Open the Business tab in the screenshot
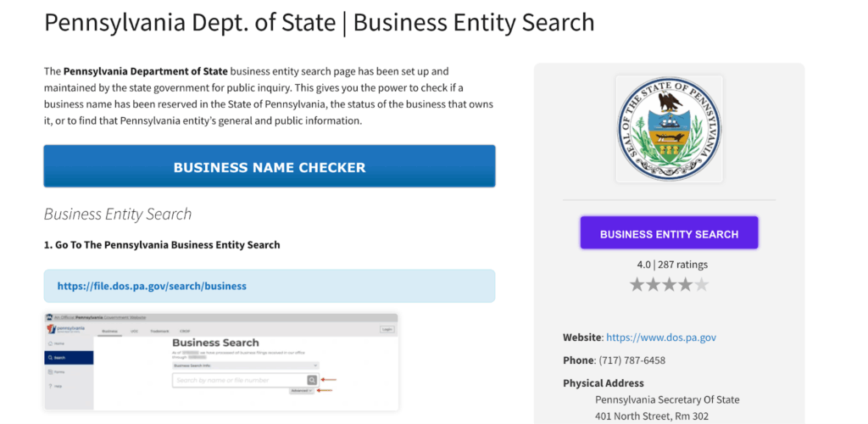This screenshot has height=424, width=868. click(x=109, y=330)
